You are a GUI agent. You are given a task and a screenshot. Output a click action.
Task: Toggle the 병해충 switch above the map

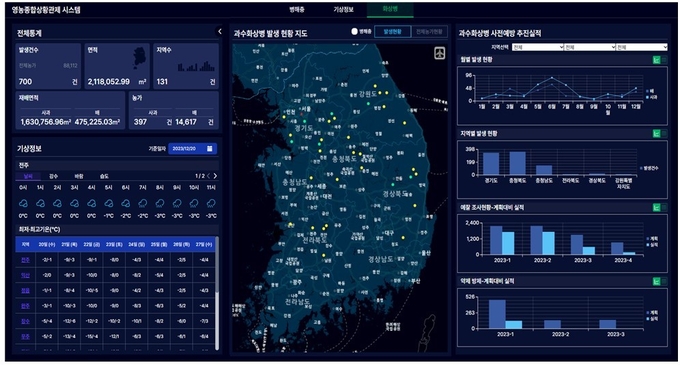pyautogui.click(x=355, y=31)
